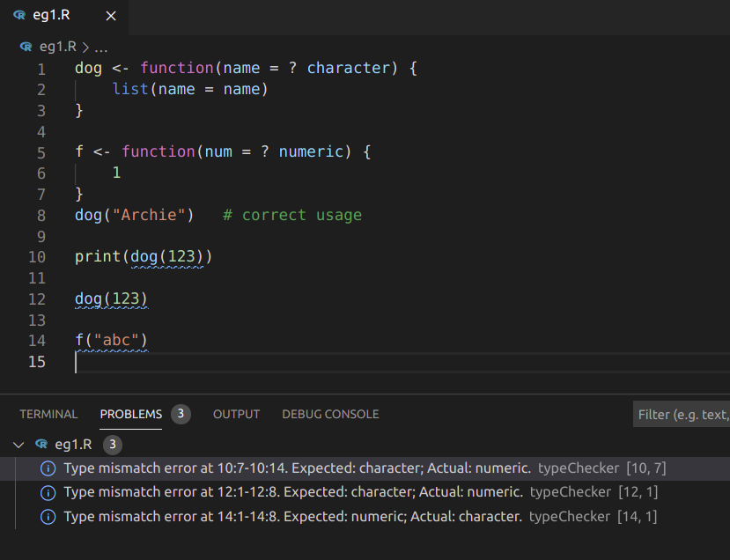This screenshot has width=730, height=560.
Task: Switch to the TERMINAL panel tab
Action: [x=48, y=414]
